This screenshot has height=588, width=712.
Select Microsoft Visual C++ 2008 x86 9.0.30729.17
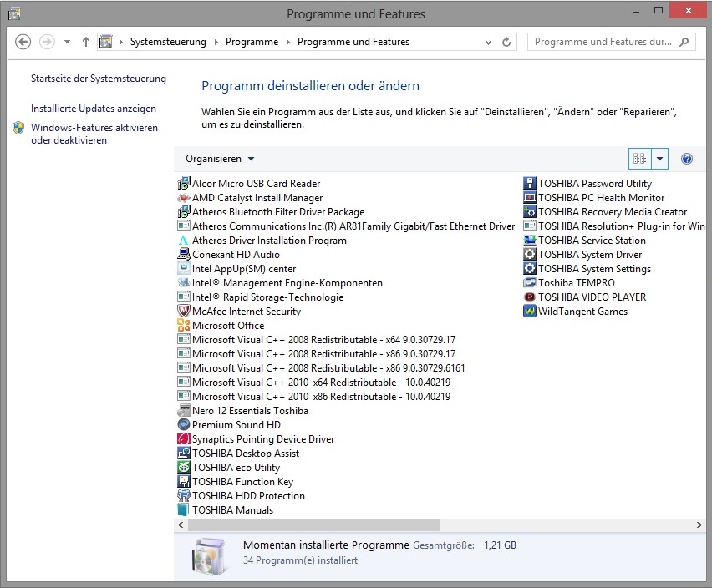click(317, 354)
